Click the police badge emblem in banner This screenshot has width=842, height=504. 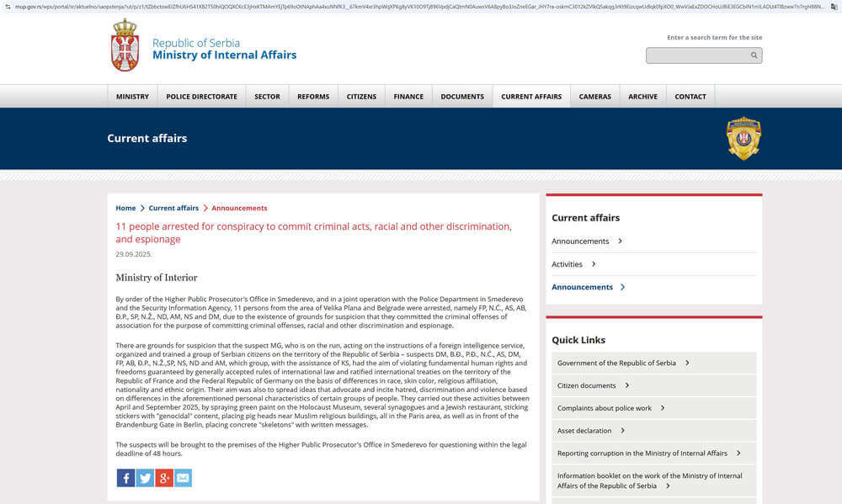pyautogui.click(x=743, y=139)
